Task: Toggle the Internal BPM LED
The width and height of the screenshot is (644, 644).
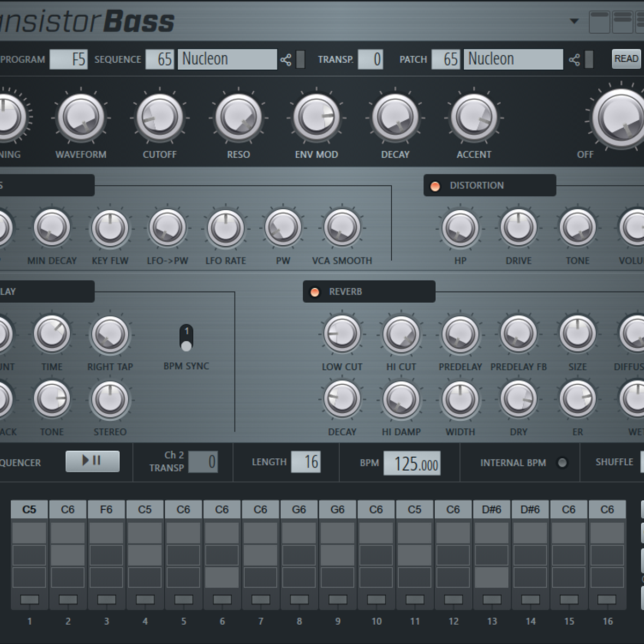Action: pyautogui.click(x=562, y=463)
